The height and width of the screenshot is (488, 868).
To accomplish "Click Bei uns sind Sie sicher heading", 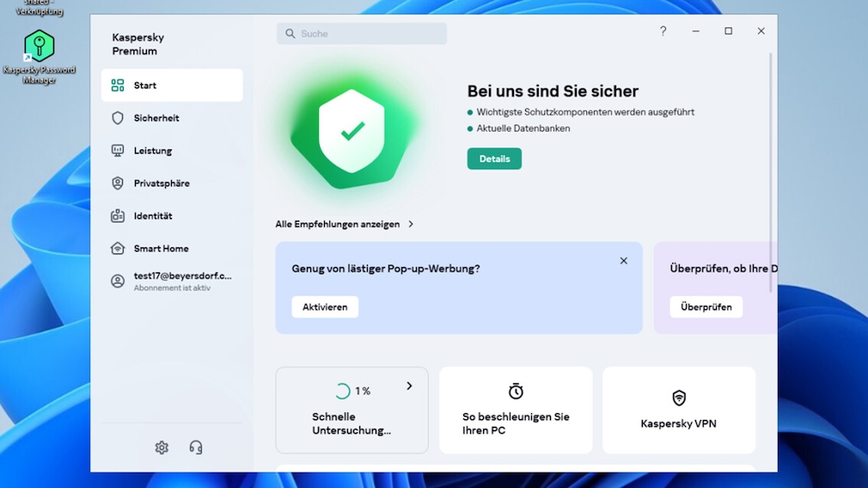I will pyautogui.click(x=553, y=91).
